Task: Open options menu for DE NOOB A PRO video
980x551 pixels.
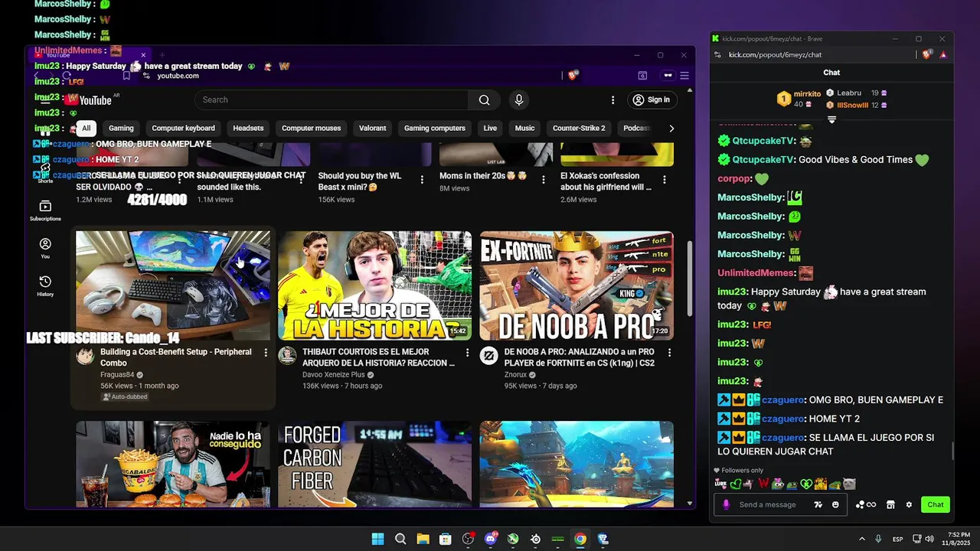Action: (669, 353)
